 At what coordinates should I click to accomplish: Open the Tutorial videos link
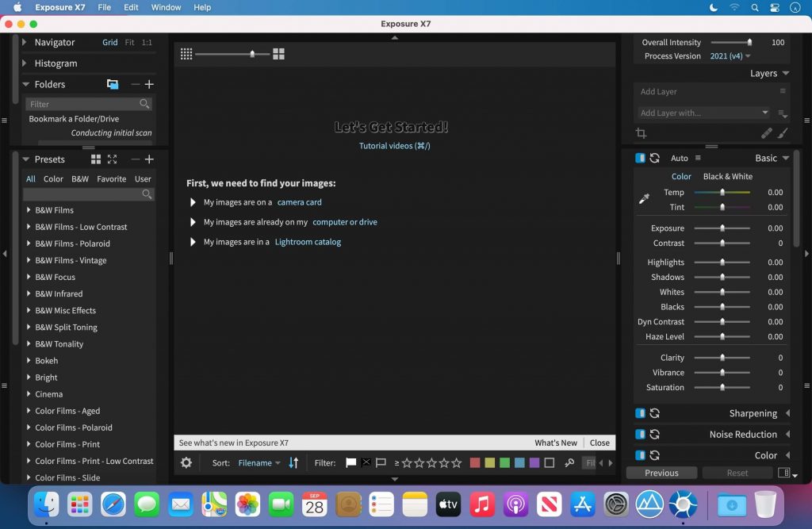click(394, 146)
